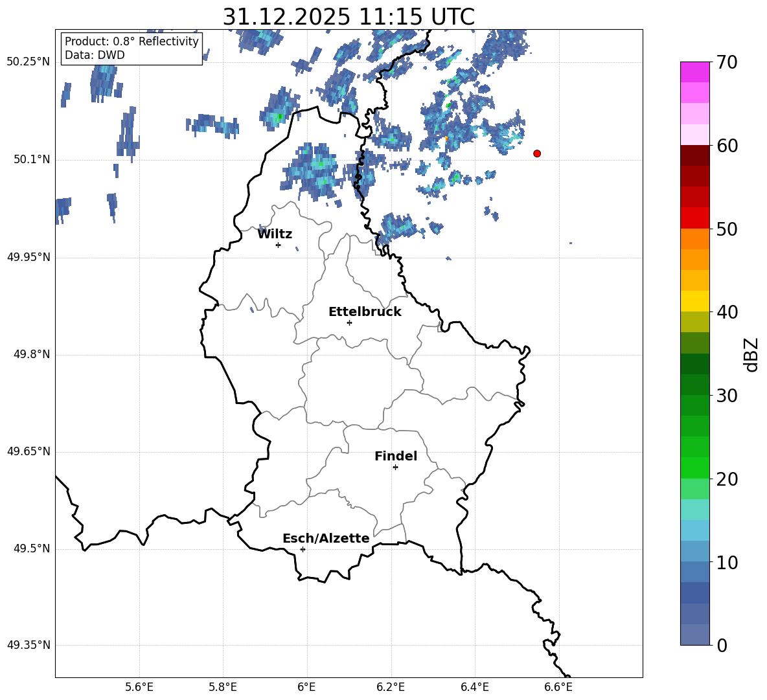The height and width of the screenshot is (700, 767).
Task: Click the 49.8°N latitude label
Action: tap(31, 354)
